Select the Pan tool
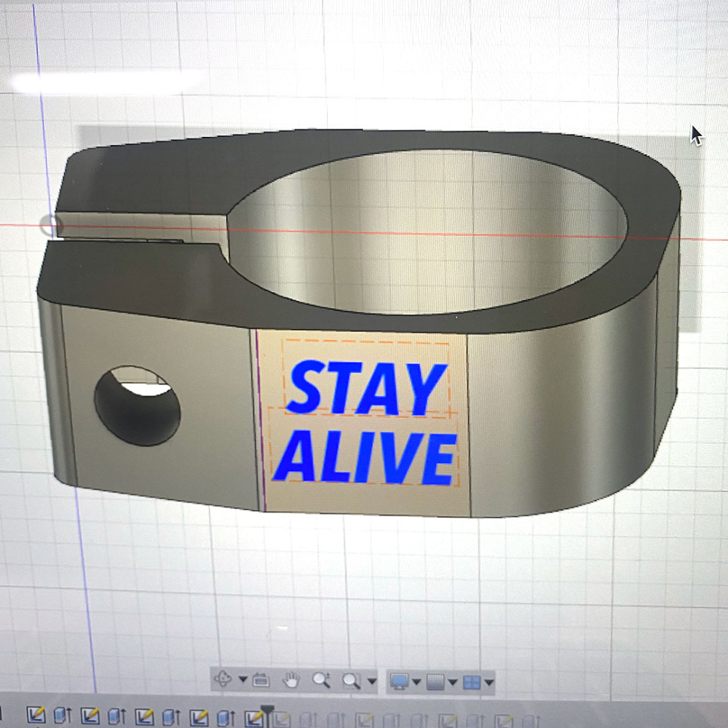Viewport: 728px width, 728px height. tap(291, 680)
